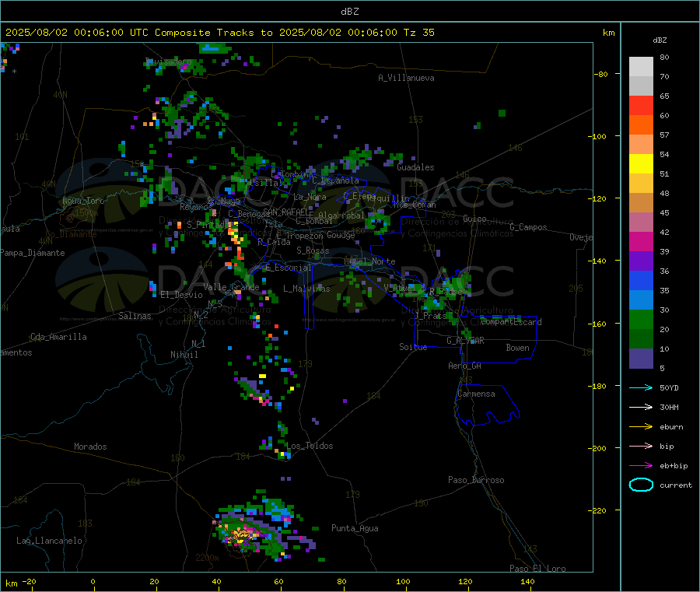Click the 'Cda_Amarilla' map label
Screen dimensions: 700x592
(58, 337)
